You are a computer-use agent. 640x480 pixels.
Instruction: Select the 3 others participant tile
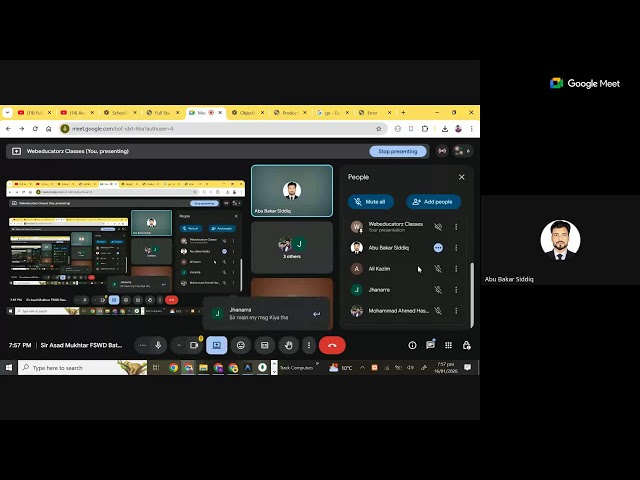click(292, 247)
